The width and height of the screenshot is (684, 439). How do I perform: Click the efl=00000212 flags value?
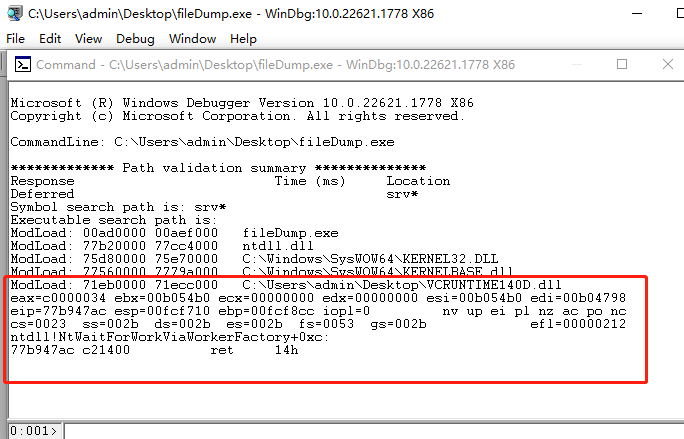578,324
